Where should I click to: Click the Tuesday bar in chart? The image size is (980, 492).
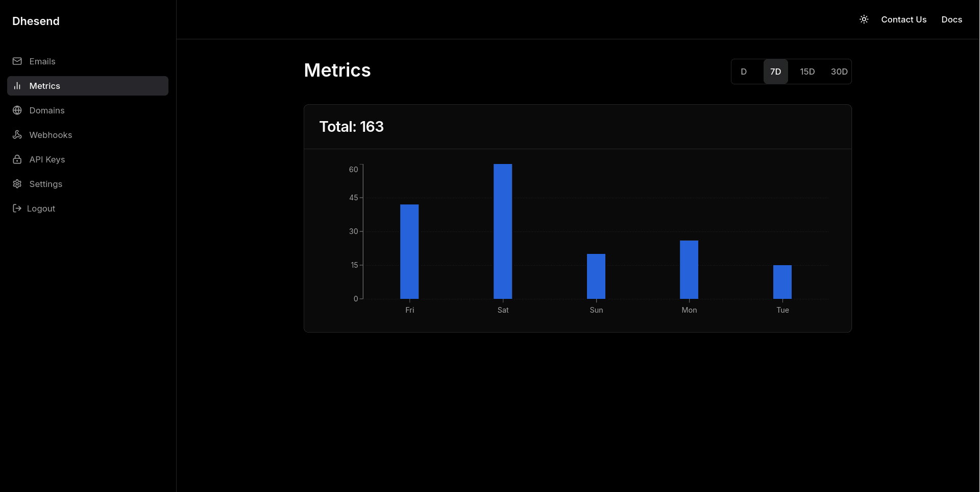782,282
